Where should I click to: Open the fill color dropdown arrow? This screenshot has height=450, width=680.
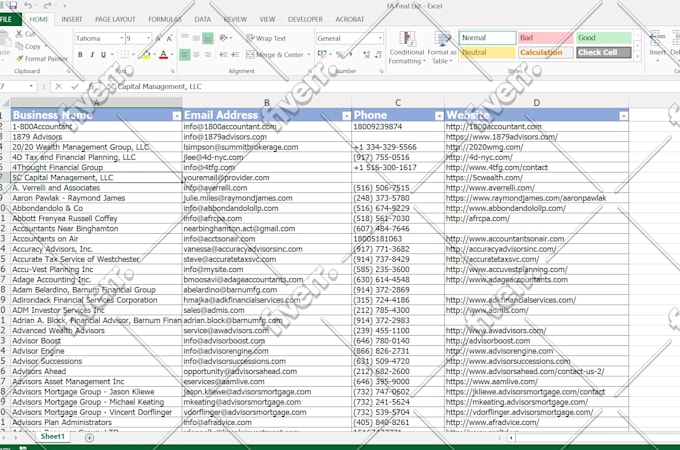point(154,55)
